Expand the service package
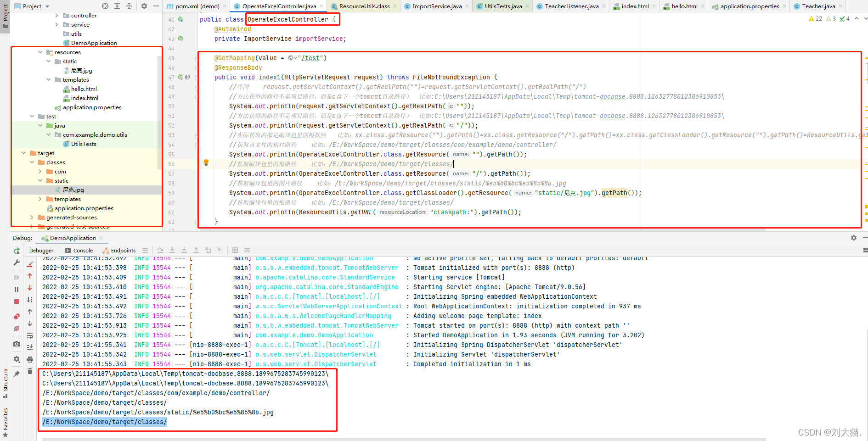The image size is (868, 441). click(x=57, y=24)
